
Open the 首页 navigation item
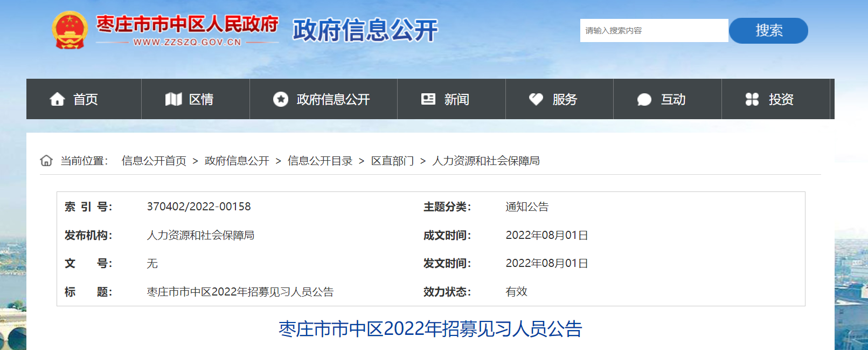click(84, 99)
